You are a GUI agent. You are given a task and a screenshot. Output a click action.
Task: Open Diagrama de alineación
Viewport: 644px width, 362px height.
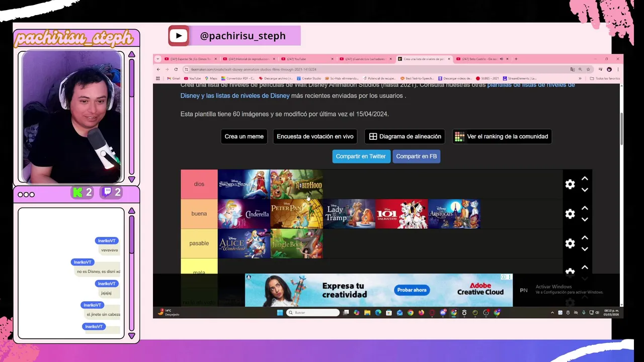405,136
